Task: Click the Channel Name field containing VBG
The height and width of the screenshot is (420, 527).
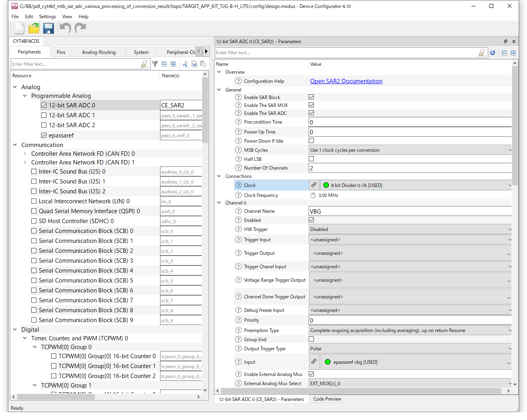Action: click(410, 211)
